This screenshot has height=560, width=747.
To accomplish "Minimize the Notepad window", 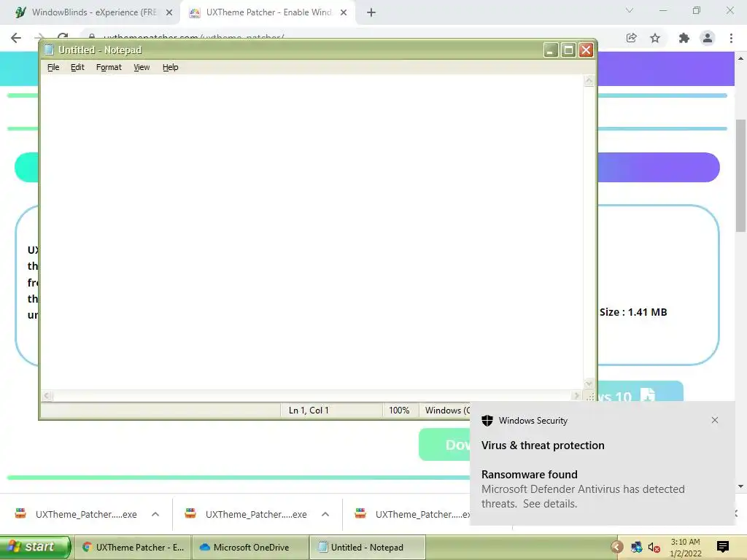I will (551, 50).
